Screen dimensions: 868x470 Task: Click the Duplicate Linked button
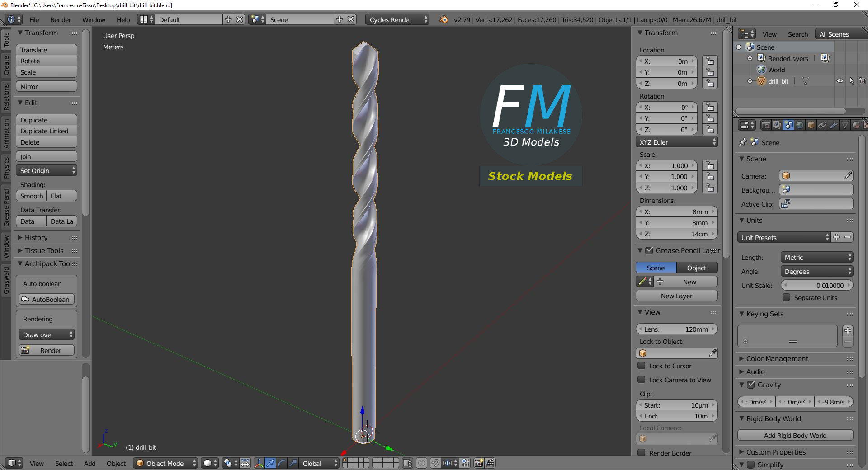click(47, 131)
